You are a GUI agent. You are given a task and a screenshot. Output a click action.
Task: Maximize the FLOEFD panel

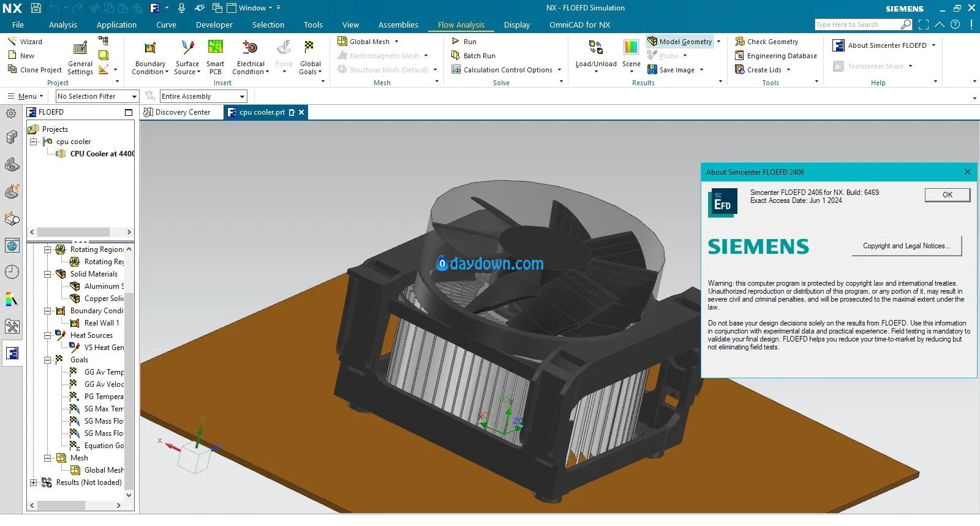tap(129, 112)
